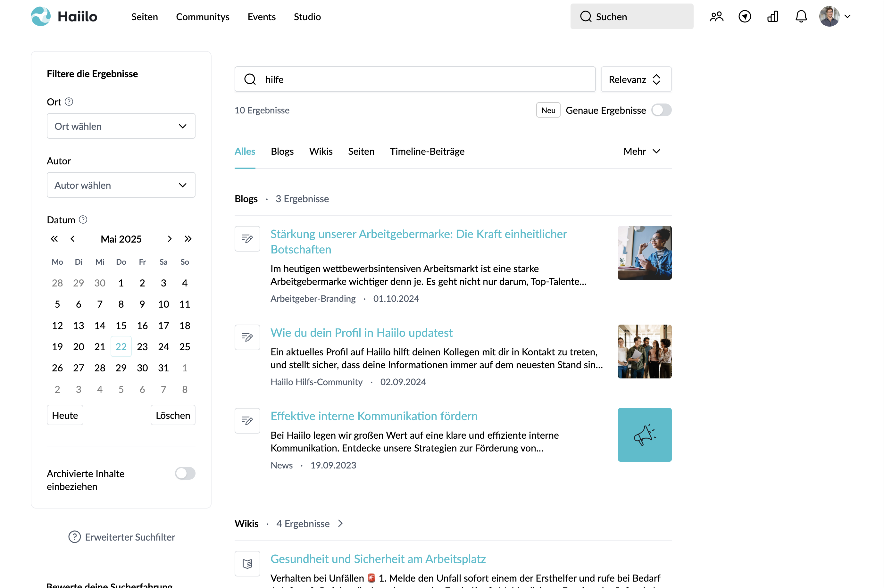
Task: Open Stärkung unserer Arbeitgebermarke blog result
Action: (x=419, y=242)
